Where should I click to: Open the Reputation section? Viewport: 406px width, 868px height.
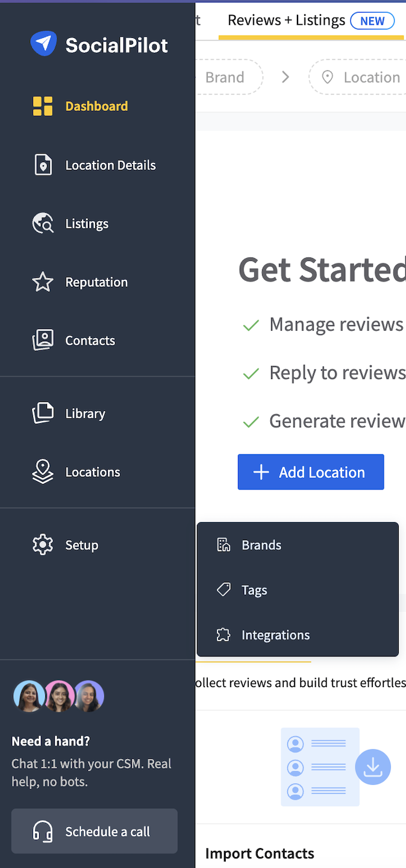click(x=98, y=281)
